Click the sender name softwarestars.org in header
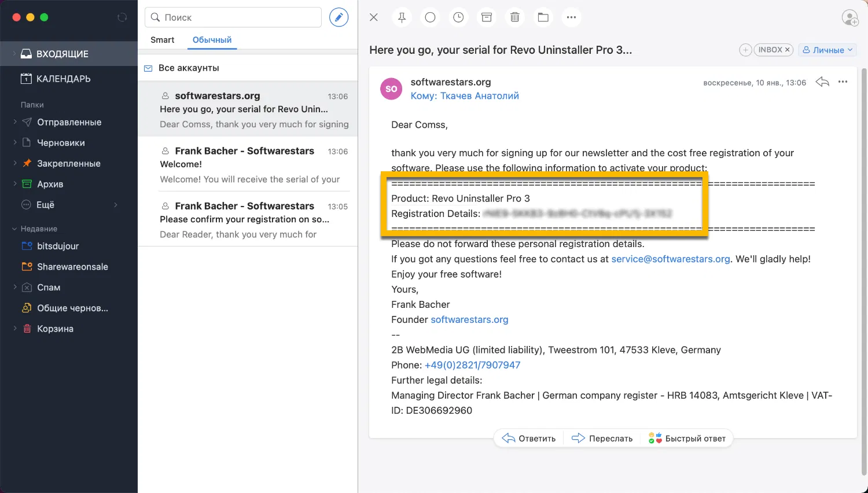Screen dimensions: 868x493 (x=451, y=82)
